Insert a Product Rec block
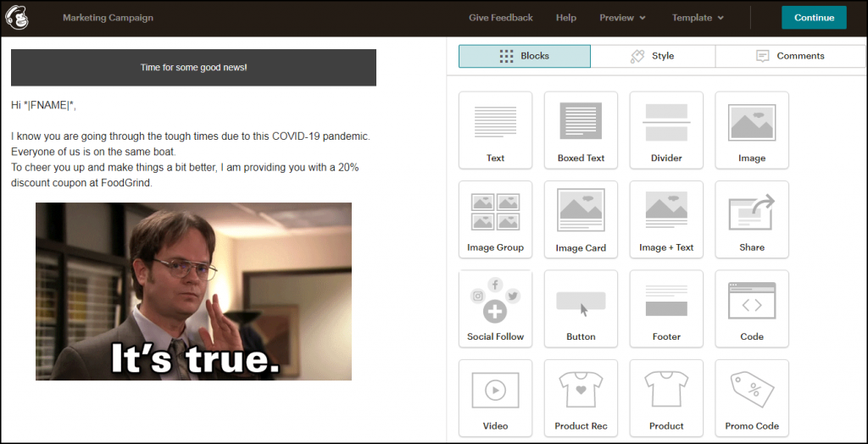The height and width of the screenshot is (444, 868). coord(581,398)
